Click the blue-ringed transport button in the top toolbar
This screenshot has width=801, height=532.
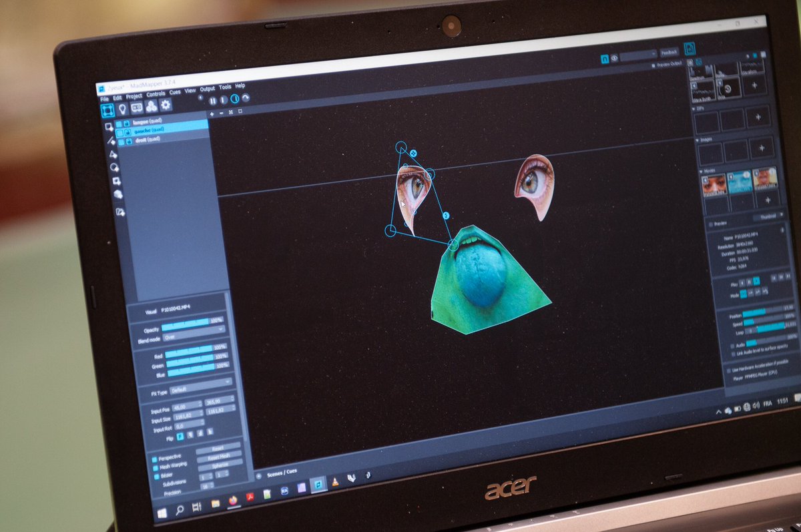[x=235, y=99]
